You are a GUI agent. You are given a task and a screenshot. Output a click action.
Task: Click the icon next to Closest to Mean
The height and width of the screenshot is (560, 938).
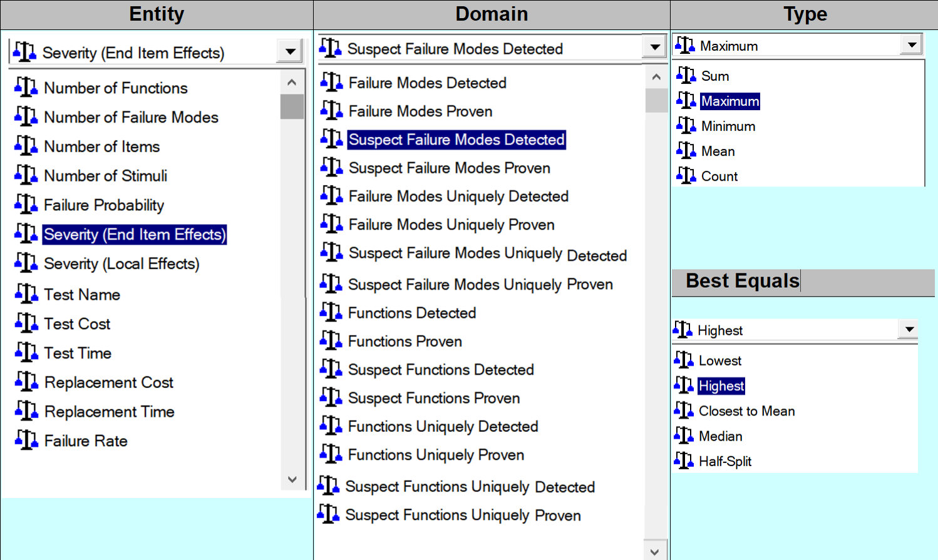tap(684, 410)
